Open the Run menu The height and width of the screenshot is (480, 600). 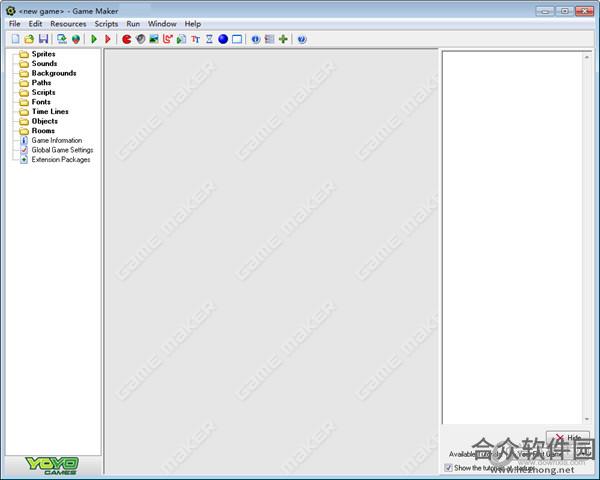tap(133, 24)
